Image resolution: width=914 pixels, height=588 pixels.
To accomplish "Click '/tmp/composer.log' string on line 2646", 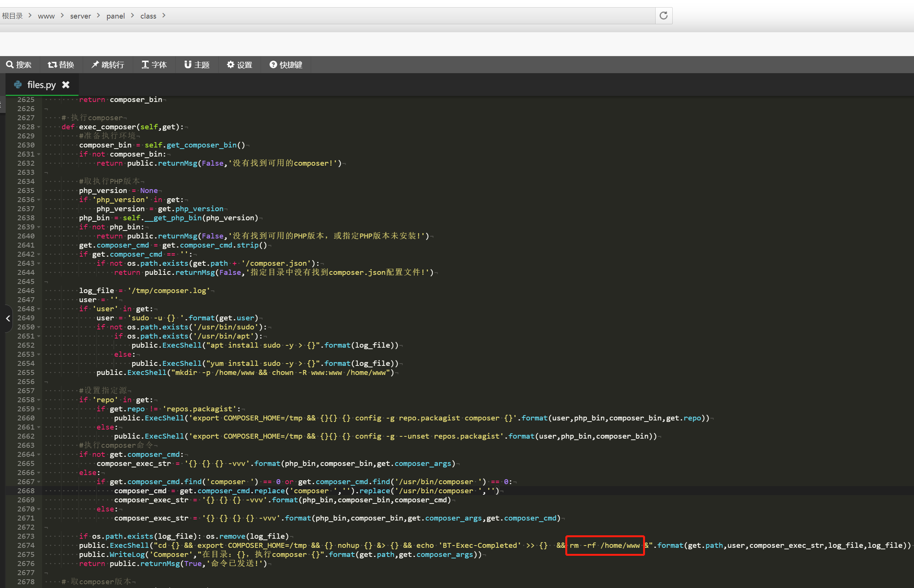I will [x=169, y=290].
